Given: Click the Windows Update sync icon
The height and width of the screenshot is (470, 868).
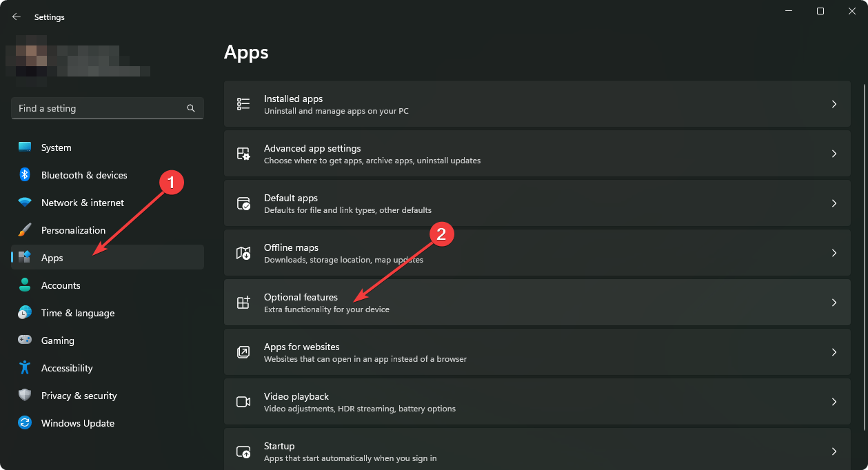Looking at the screenshot, I should [25, 423].
